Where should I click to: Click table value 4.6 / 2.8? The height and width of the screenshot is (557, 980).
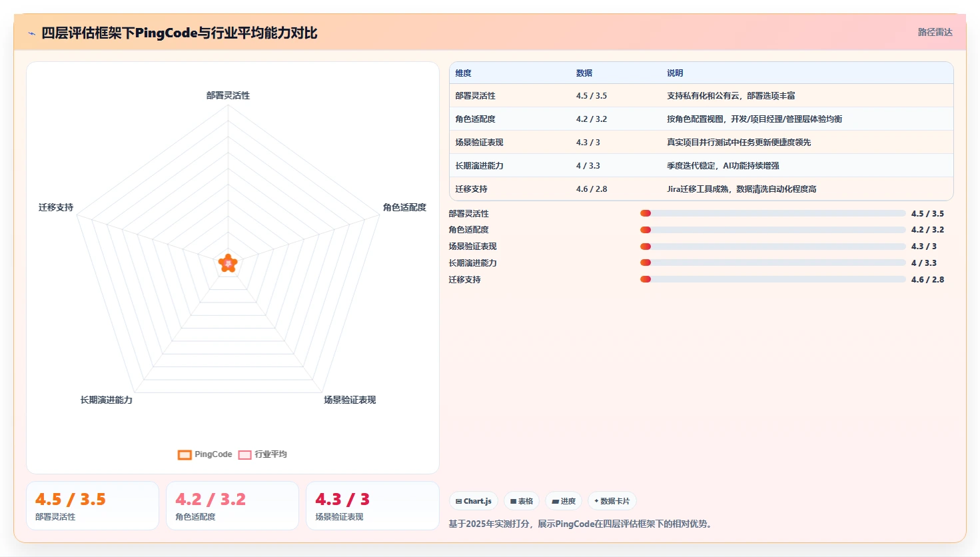[592, 189]
